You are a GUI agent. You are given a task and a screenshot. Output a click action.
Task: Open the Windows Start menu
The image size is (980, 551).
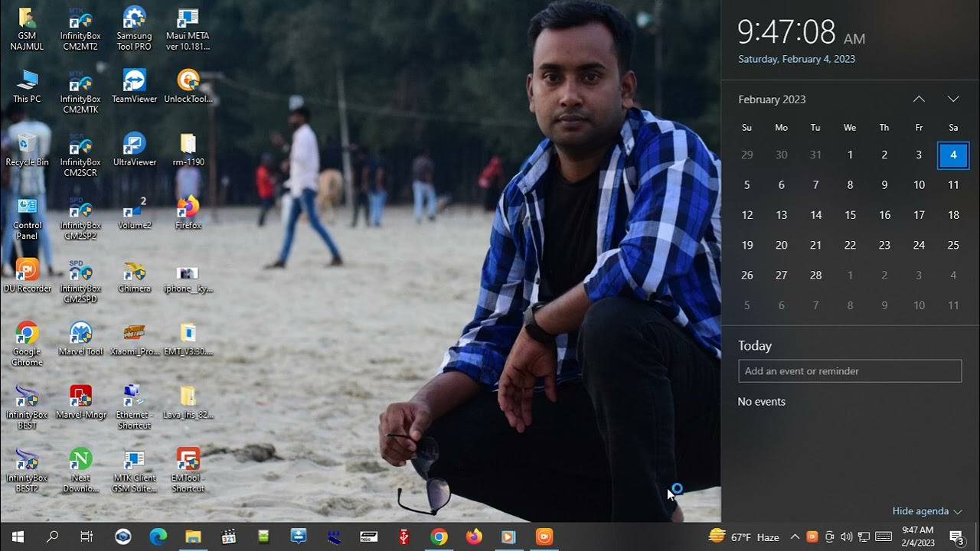click(18, 536)
